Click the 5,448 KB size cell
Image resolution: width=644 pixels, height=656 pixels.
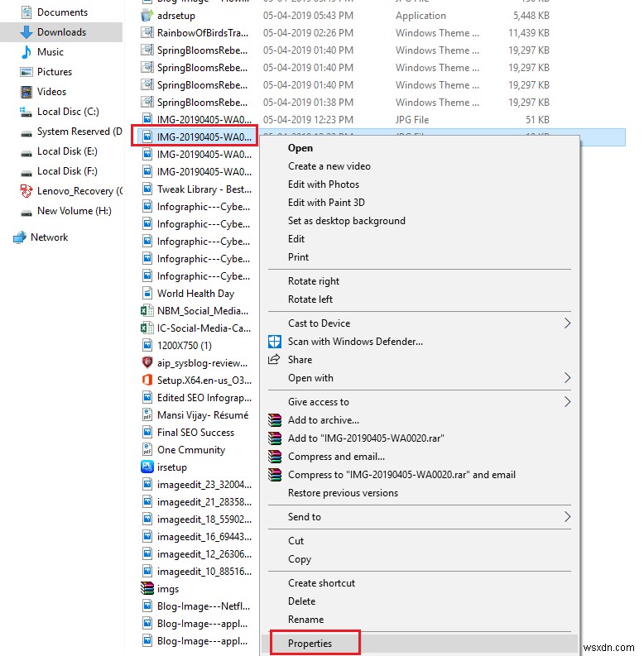[x=531, y=16]
